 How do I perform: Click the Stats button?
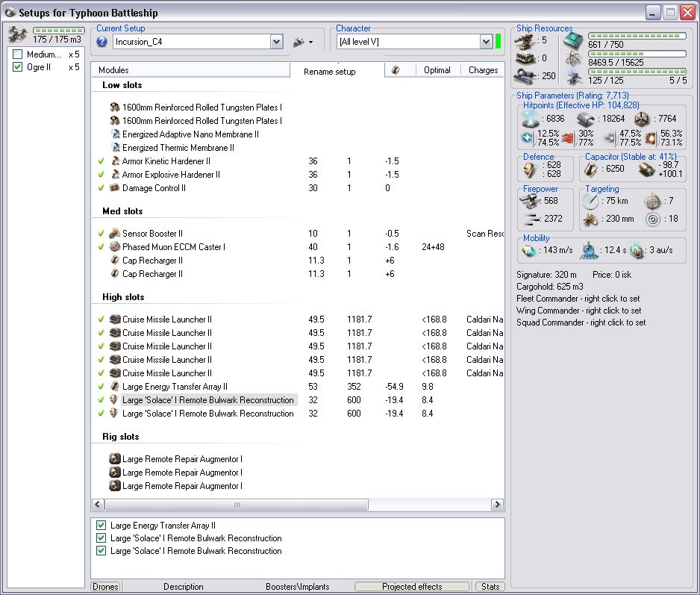coord(490,587)
